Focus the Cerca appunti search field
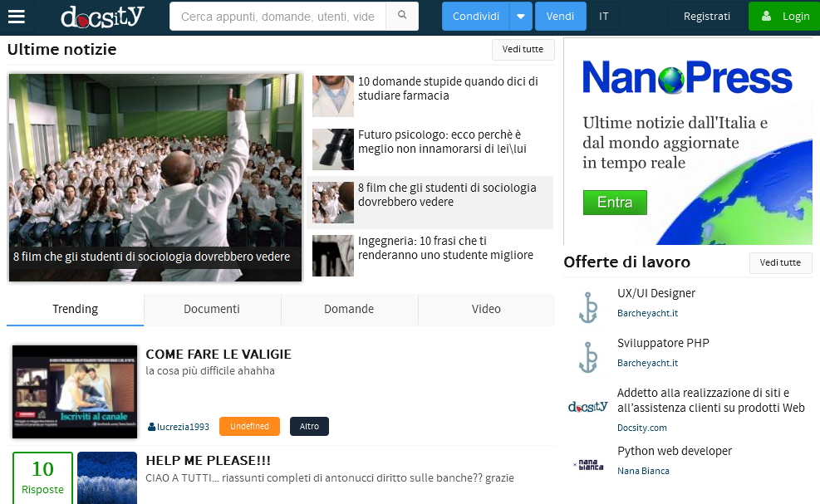The height and width of the screenshot is (504, 820). pyautogui.click(x=277, y=16)
